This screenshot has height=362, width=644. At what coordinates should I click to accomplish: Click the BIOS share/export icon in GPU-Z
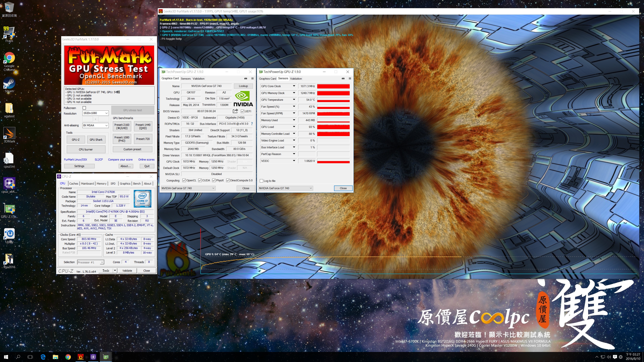[x=235, y=111]
